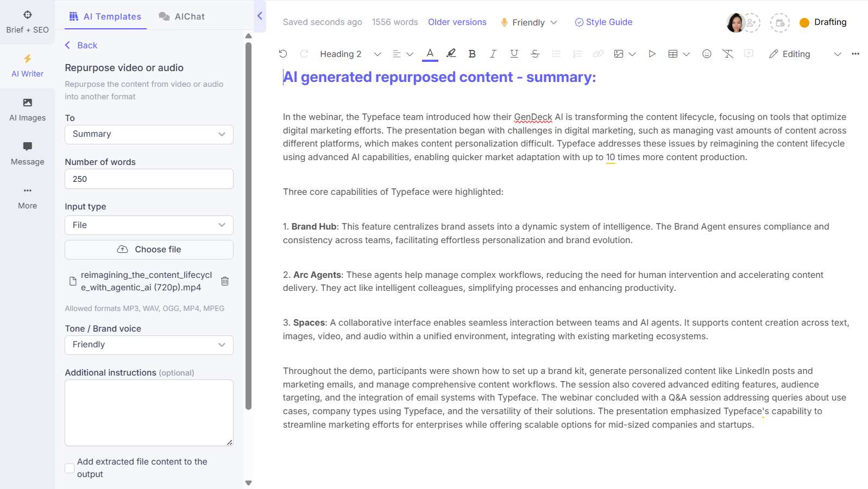Click the Choose file button
Image resolution: width=868 pixels, height=489 pixels.
(149, 250)
